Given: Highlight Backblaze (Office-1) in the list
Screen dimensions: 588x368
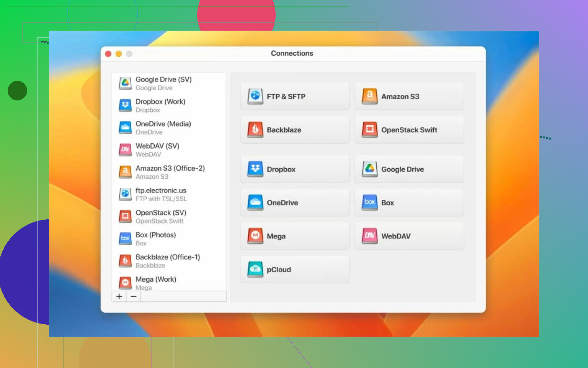Looking at the screenshot, I should 168,261.
